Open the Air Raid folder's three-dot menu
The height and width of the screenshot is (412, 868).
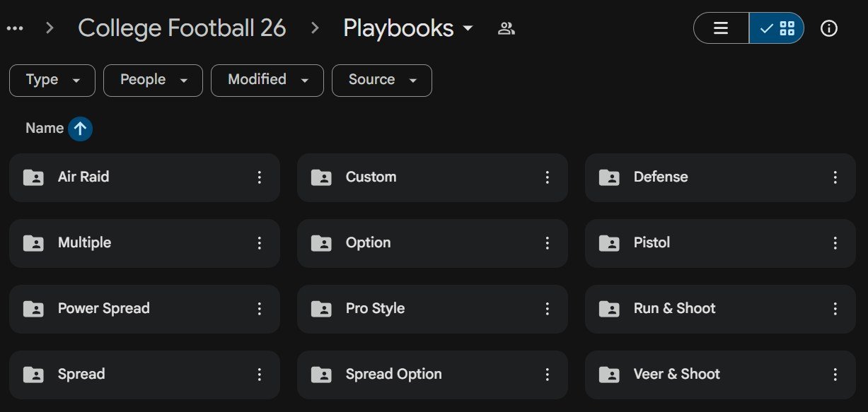260,177
